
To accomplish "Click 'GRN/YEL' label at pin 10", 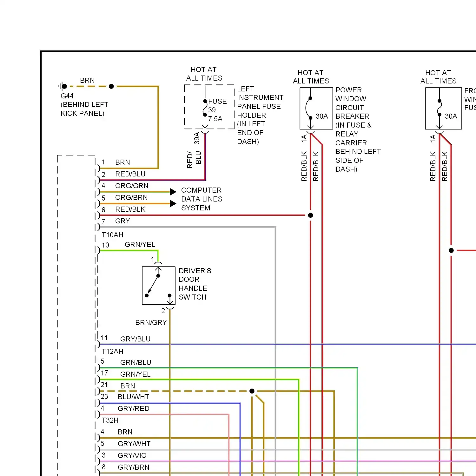I will tap(140, 244).
